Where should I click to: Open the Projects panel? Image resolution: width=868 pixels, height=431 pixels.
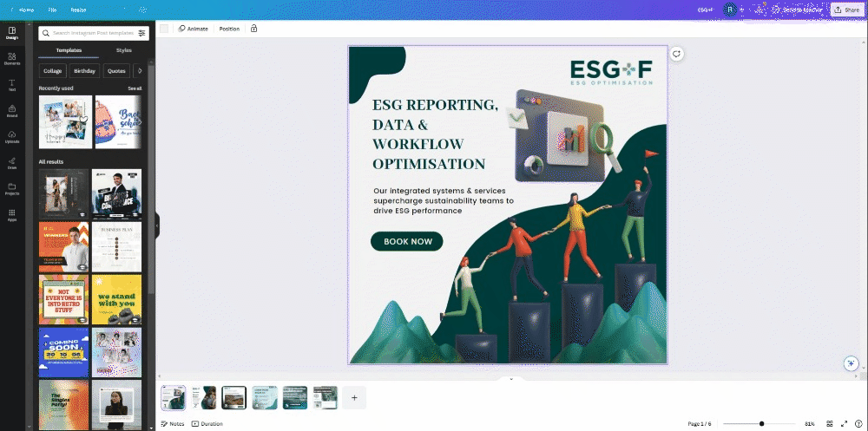click(x=12, y=189)
